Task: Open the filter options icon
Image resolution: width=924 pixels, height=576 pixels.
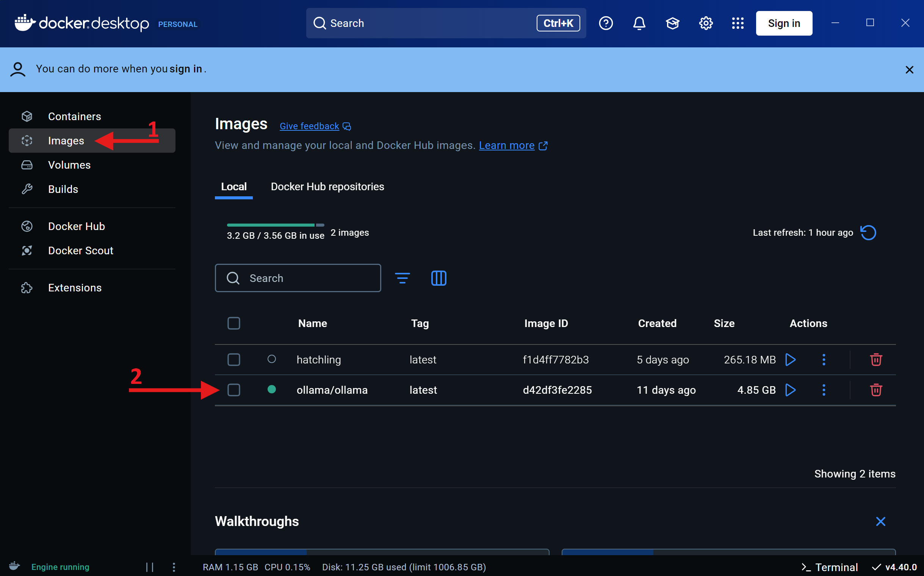Action: tap(402, 278)
